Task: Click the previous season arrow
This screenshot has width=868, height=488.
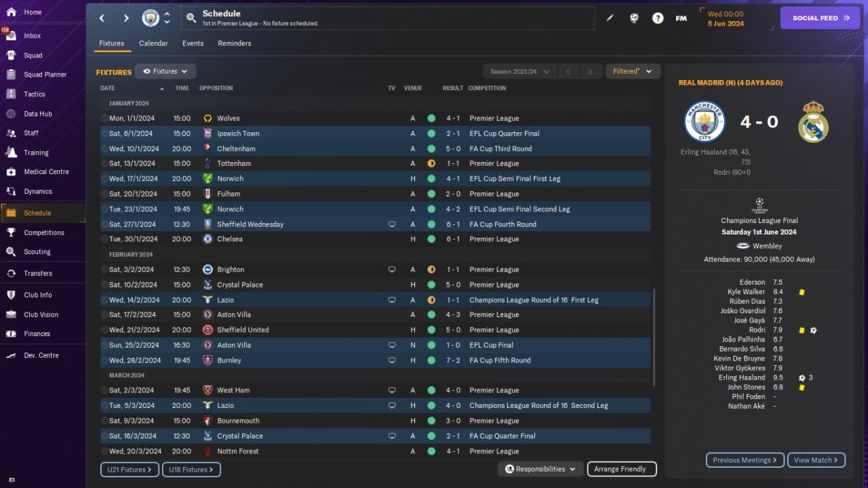Action: (569, 71)
